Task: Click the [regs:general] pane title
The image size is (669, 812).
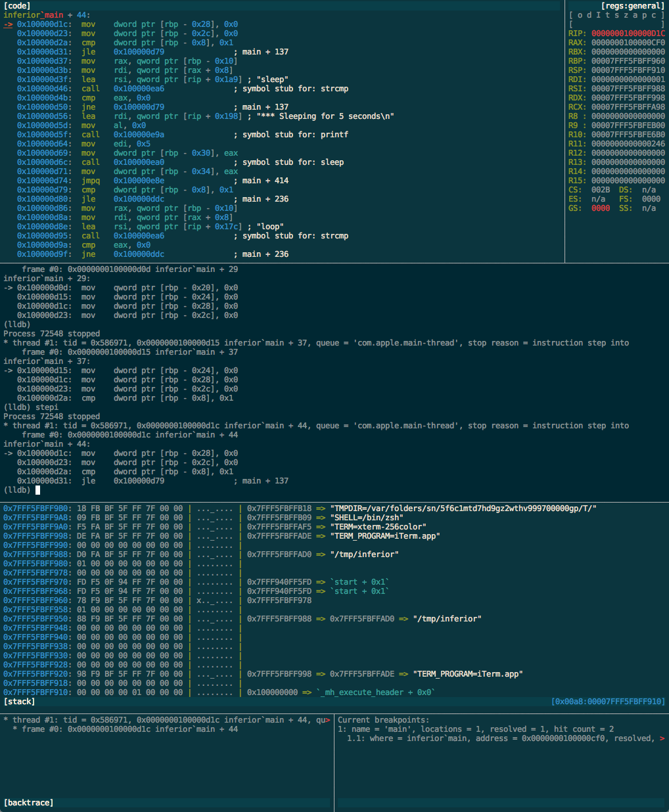Action: [x=633, y=6]
